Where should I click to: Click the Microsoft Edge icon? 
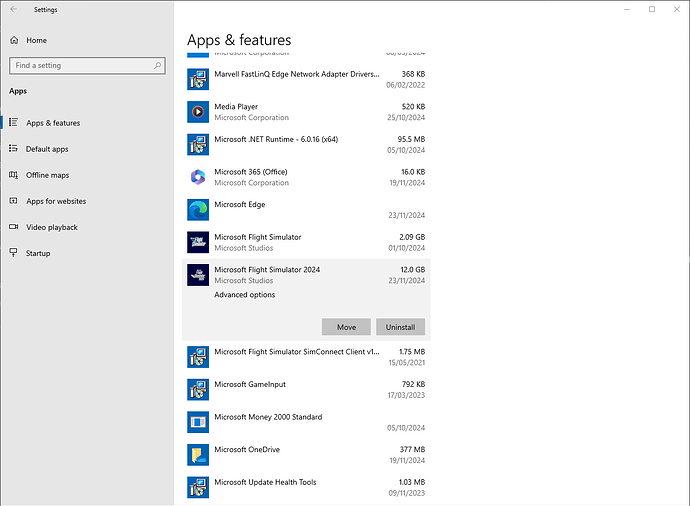pos(198,209)
